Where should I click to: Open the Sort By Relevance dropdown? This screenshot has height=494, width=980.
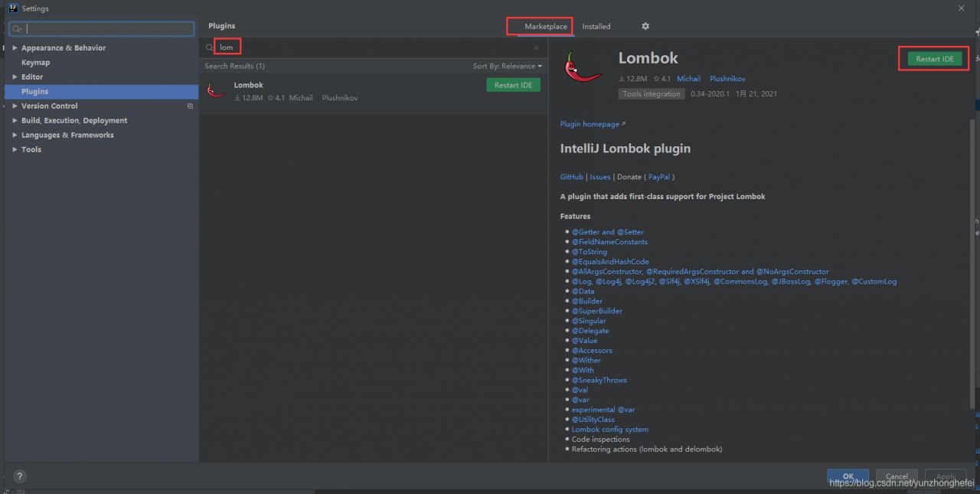tap(507, 67)
